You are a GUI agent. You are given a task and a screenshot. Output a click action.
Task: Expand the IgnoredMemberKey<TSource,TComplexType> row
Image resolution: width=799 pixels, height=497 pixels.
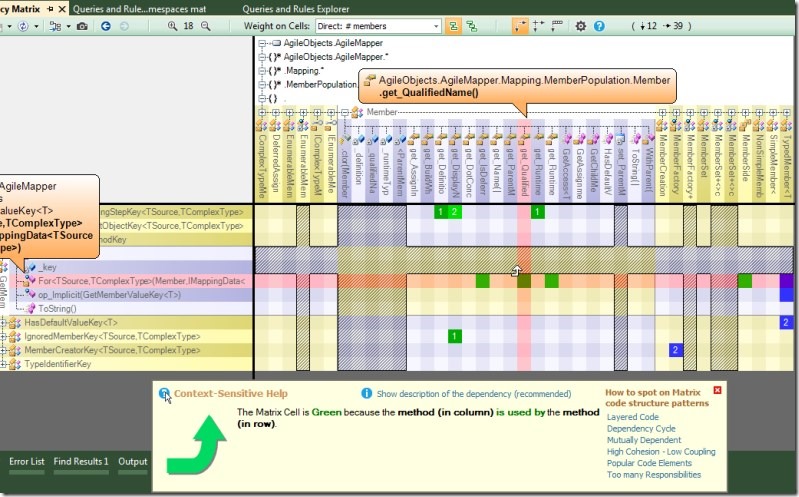pos(3,336)
